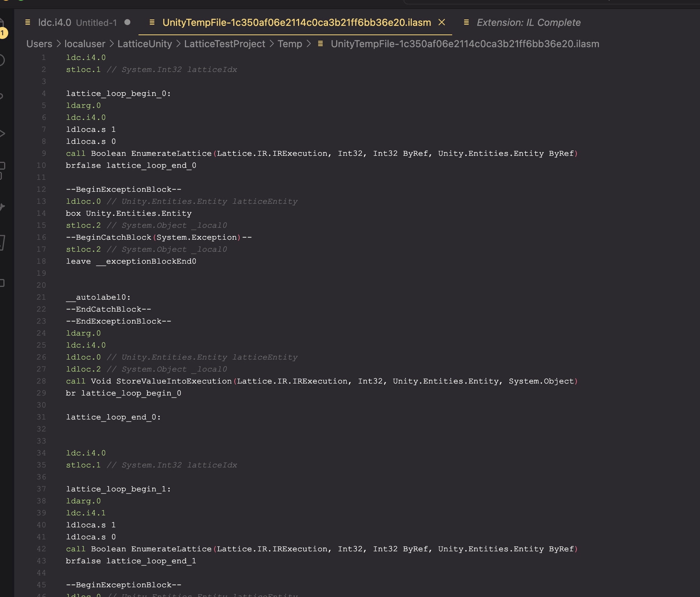The width and height of the screenshot is (700, 597).
Task: Click the file icon on ldc.i4.0 tab
Action: click(28, 22)
